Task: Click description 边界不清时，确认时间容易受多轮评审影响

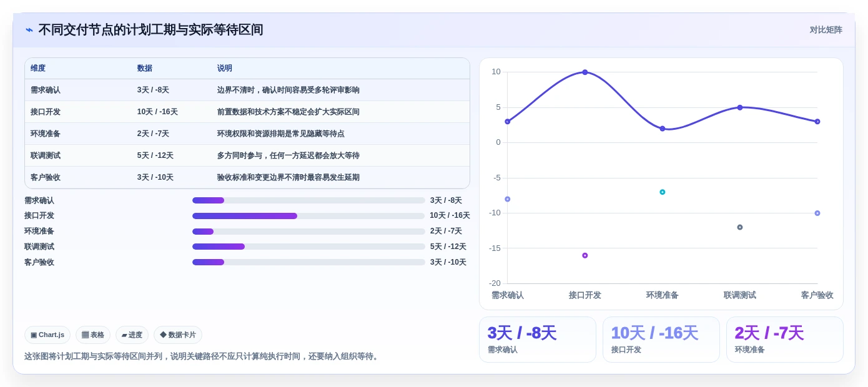Action: 289,90
